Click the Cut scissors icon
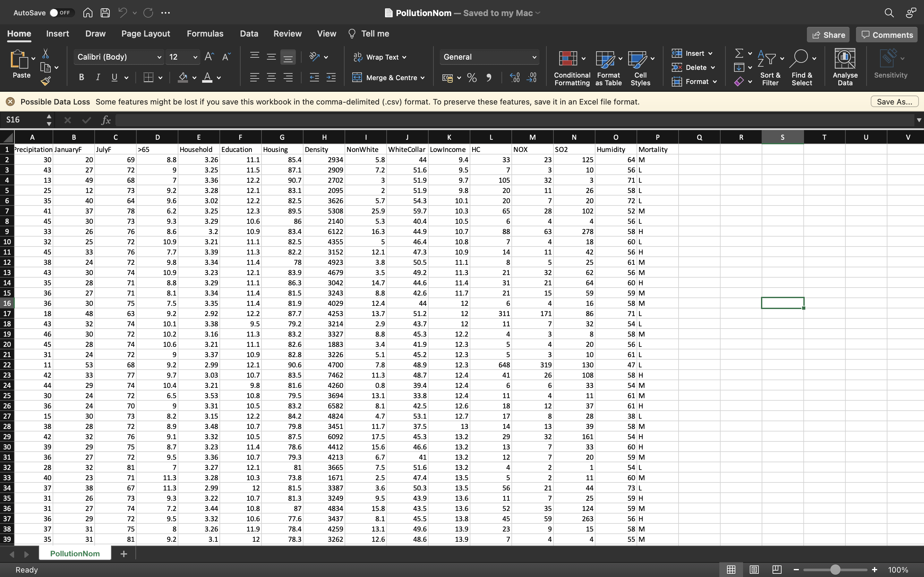This screenshot has height=577, width=924. coord(46,53)
